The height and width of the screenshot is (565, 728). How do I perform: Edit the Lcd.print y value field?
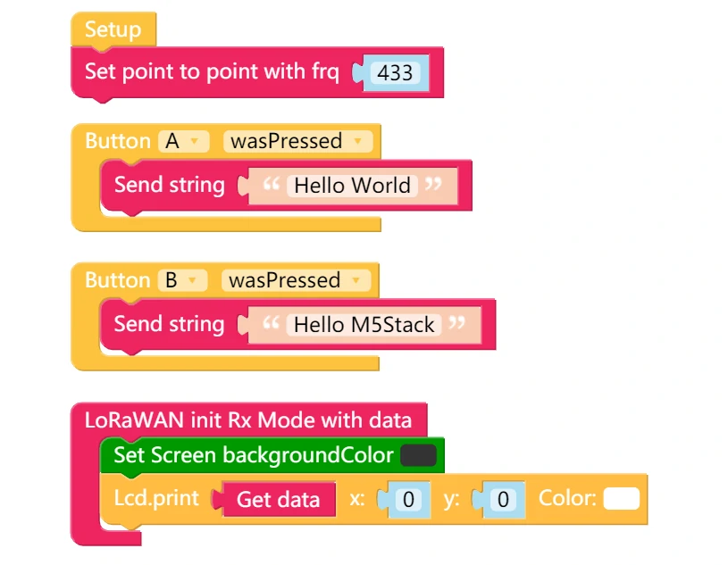[x=503, y=500]
